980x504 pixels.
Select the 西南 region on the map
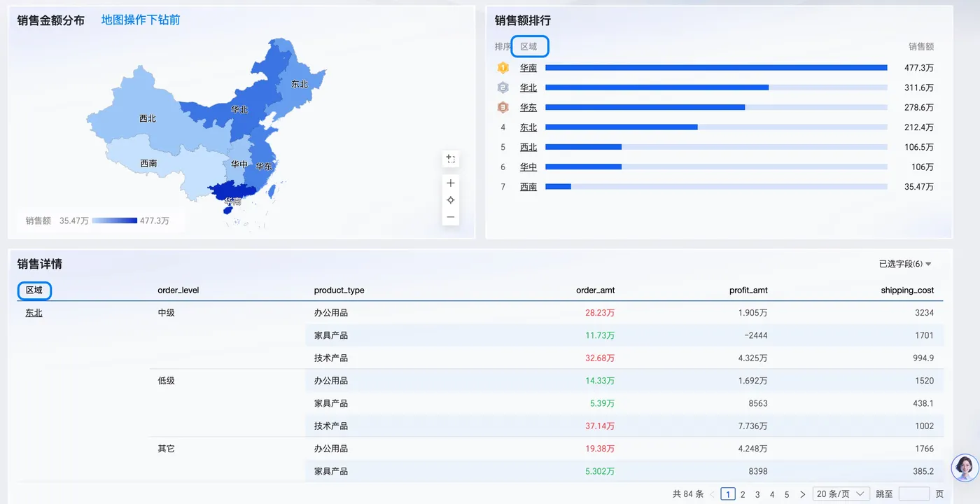[x=148, y=164]
